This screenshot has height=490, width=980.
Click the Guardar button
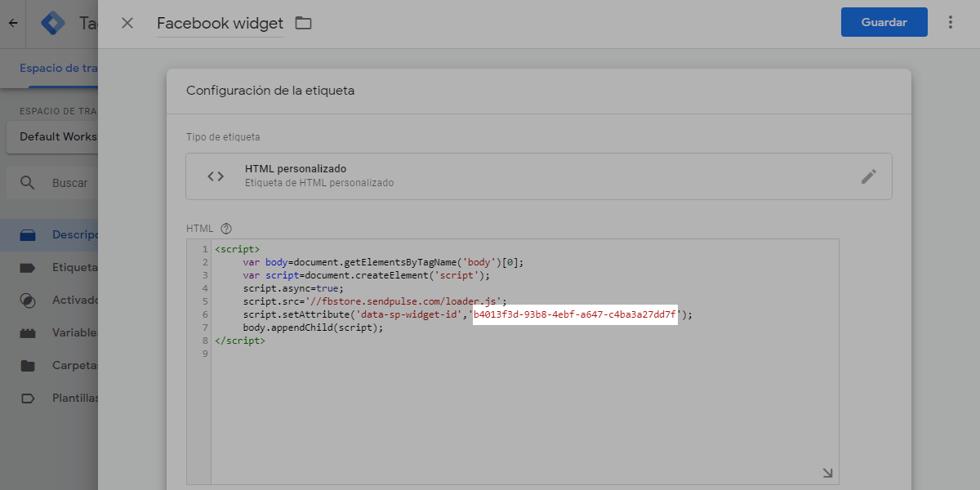click(884, 22)
